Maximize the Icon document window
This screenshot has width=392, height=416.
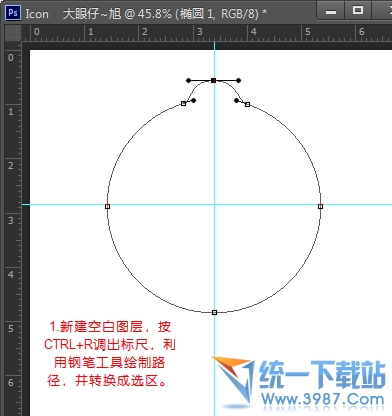tap(358, 10)
